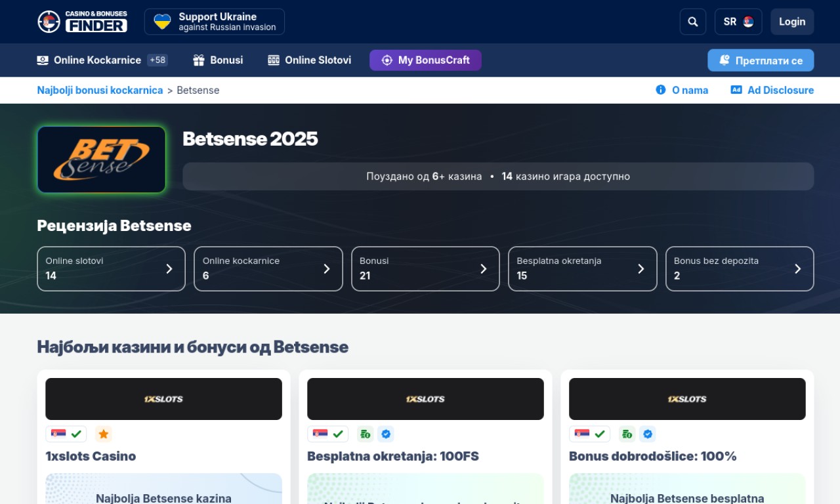The width and height of the screenshot is (840, 504).
Task: Click the Ukraine heart flag icon
Action: click(162, 22)
